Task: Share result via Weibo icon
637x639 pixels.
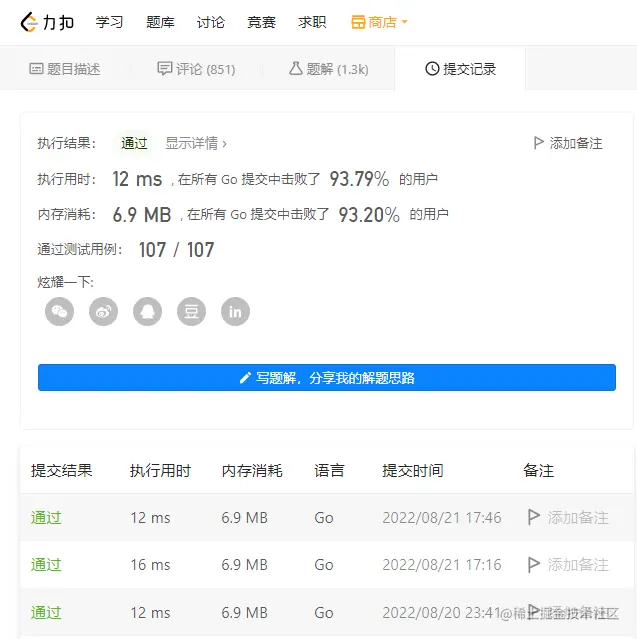Action: point(104,312)
